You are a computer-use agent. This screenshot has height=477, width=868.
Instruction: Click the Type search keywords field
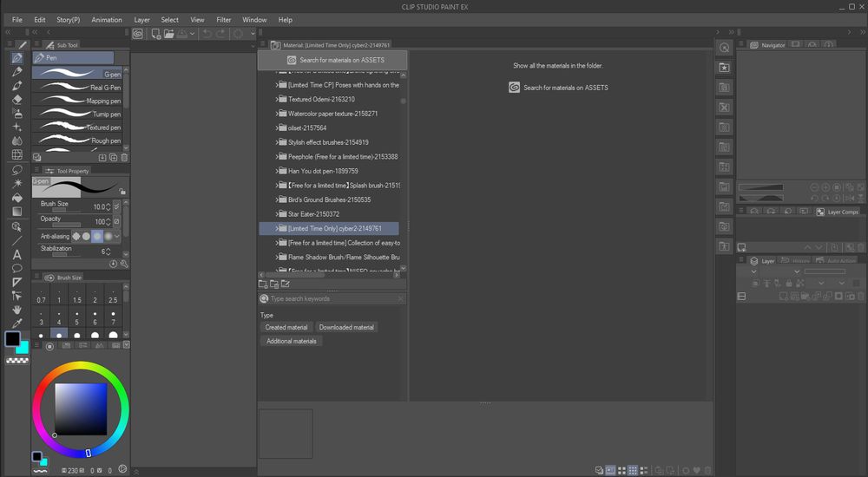click(x=332, y=299)
